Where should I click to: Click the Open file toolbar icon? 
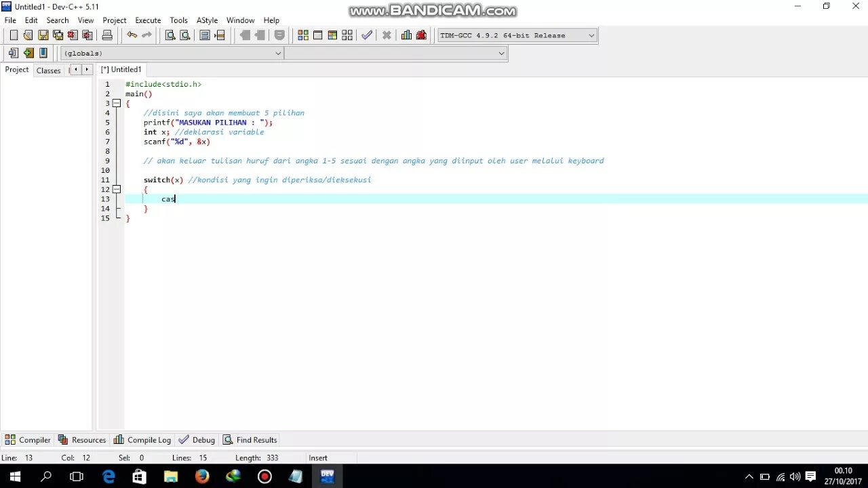28,35
